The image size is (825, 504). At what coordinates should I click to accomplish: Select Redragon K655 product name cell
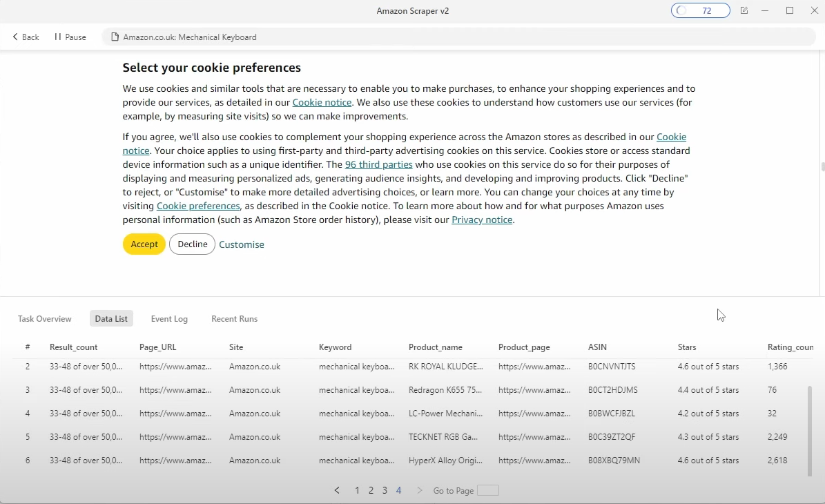pos(445,390)
